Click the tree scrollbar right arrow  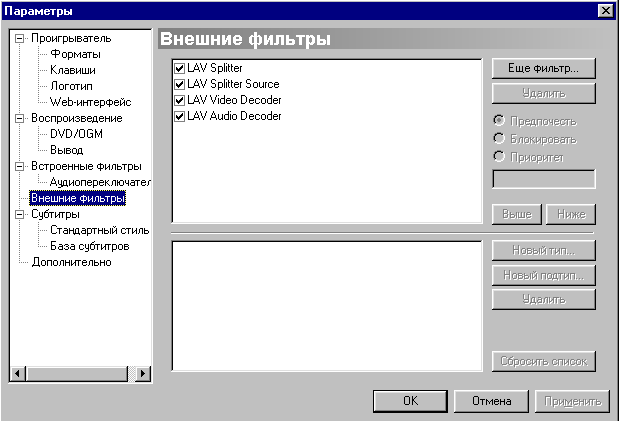point(143,373)
